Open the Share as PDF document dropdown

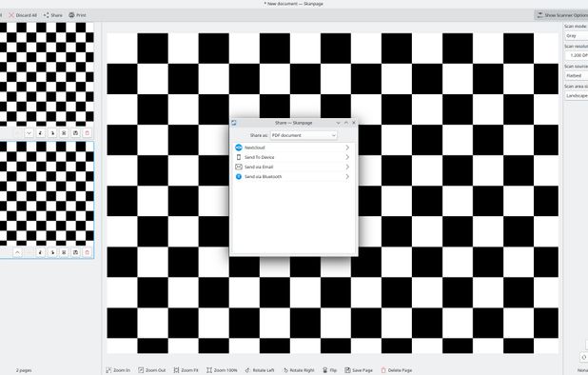coord(304,135)
